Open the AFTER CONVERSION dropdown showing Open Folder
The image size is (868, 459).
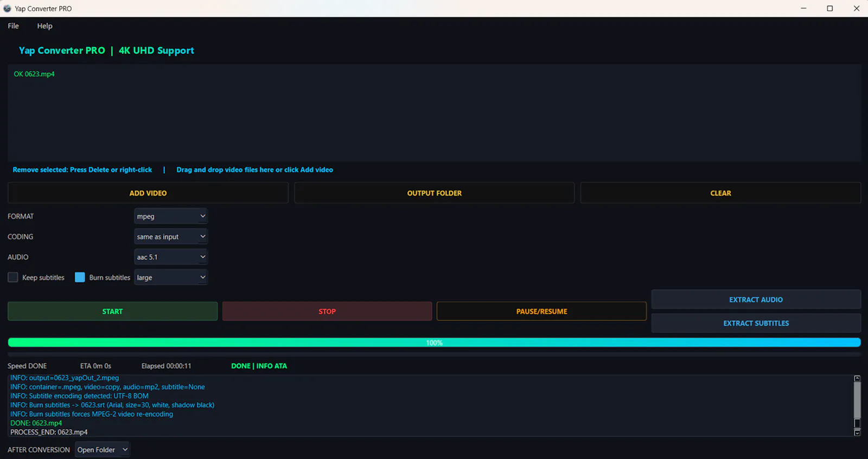pos(102,450)
